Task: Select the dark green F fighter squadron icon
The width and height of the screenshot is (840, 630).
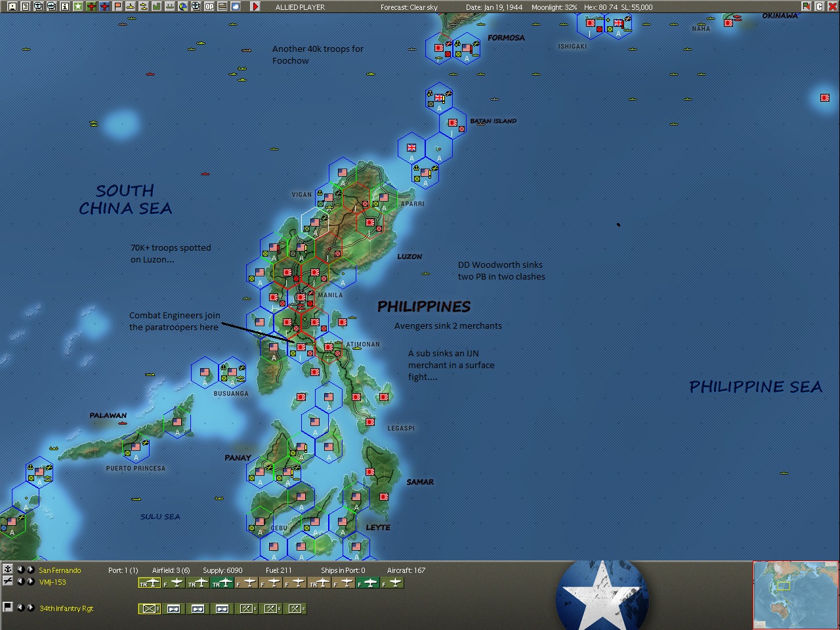Action: (x=368, y=583)
